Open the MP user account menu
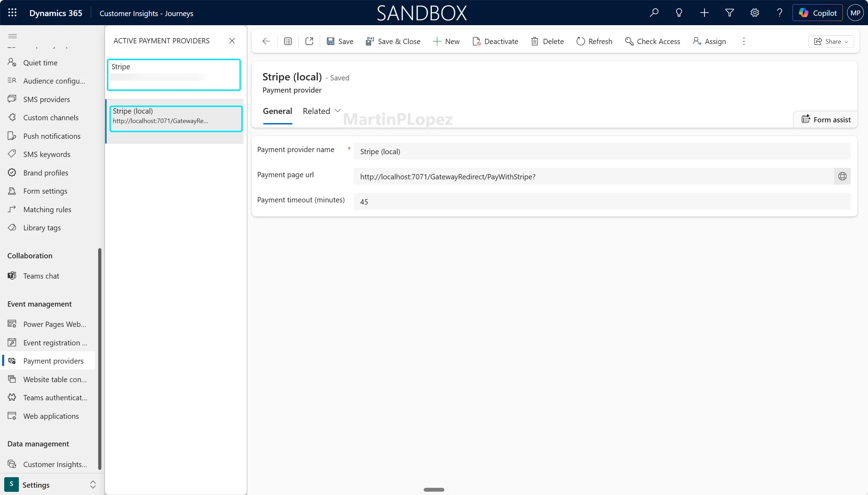 tap(855, 13)
